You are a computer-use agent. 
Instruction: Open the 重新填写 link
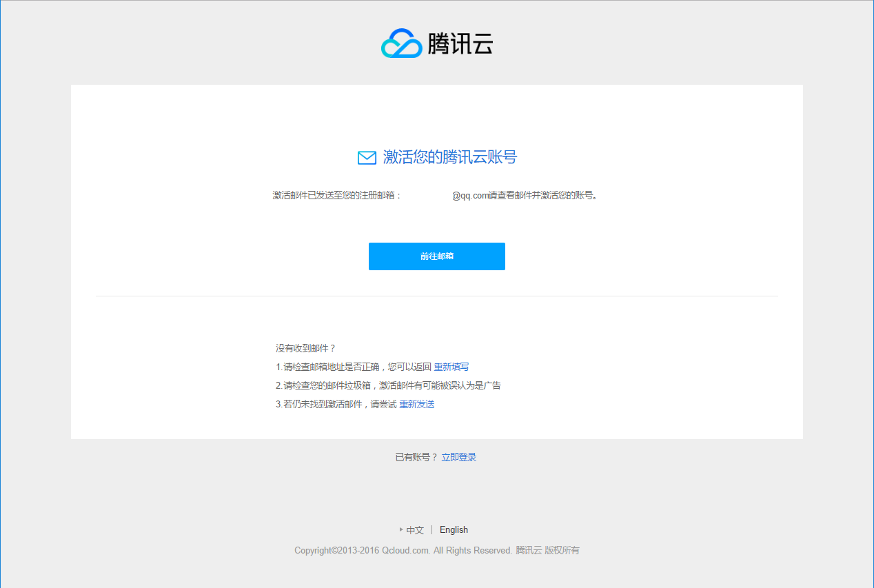451,367
